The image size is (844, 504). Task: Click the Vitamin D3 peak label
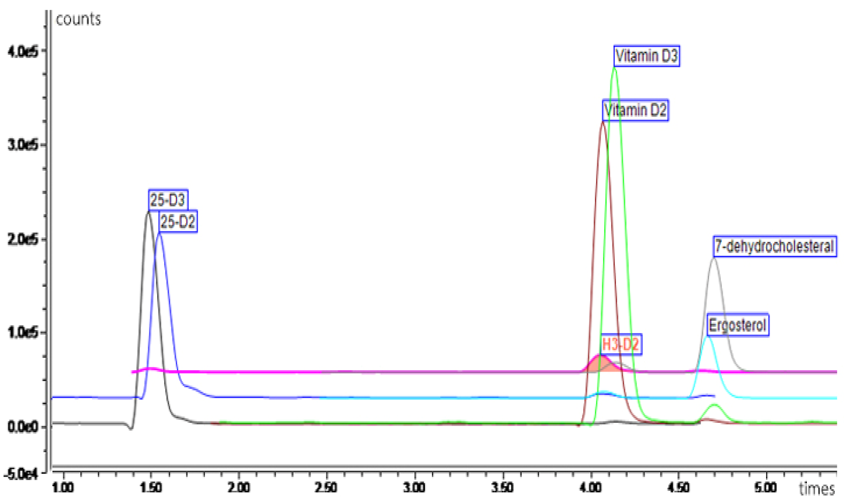point(646,56)
